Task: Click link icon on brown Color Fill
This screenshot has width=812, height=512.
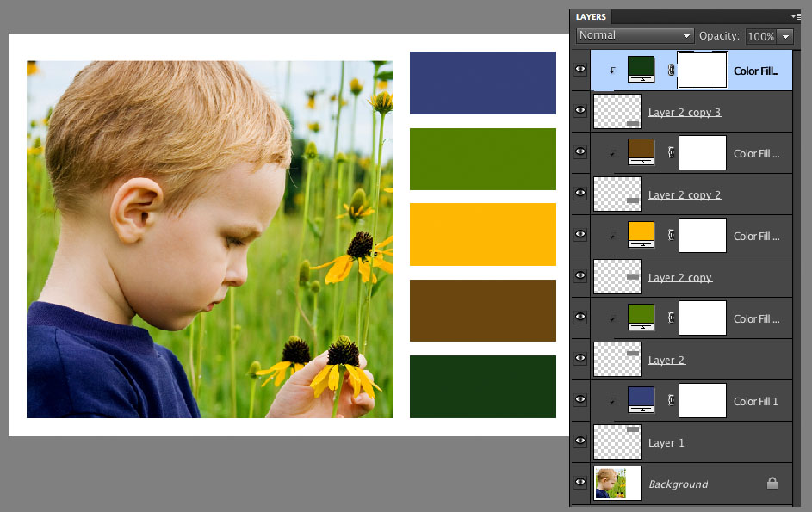Action: click(x=671, y=152)
